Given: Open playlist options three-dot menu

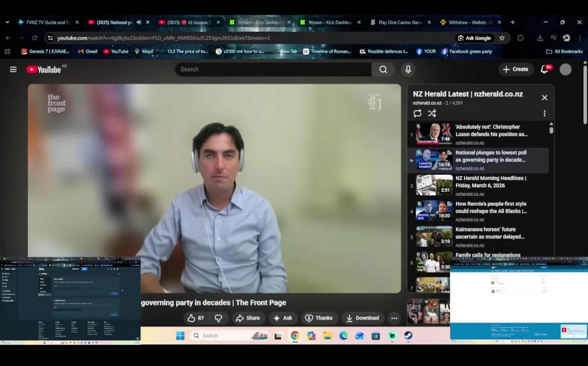Looking at the screenshot, I should (x=544, y=113).
